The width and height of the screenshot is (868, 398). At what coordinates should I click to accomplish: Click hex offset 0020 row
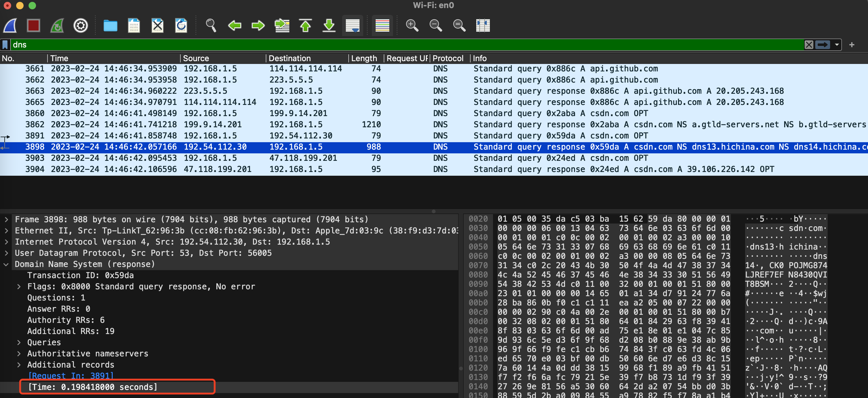click(478, 219)
